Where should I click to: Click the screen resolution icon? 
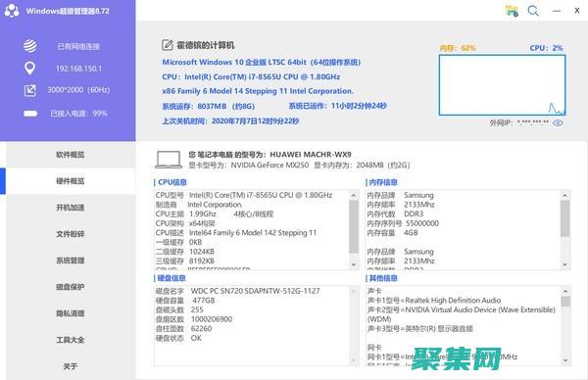[x=30, y=90]
